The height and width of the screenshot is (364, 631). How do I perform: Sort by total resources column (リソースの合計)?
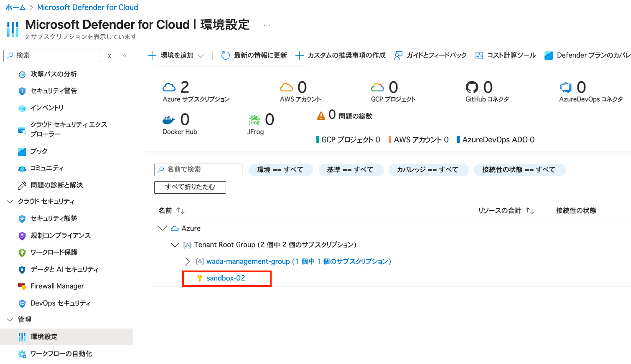click(x=530, y=211)
